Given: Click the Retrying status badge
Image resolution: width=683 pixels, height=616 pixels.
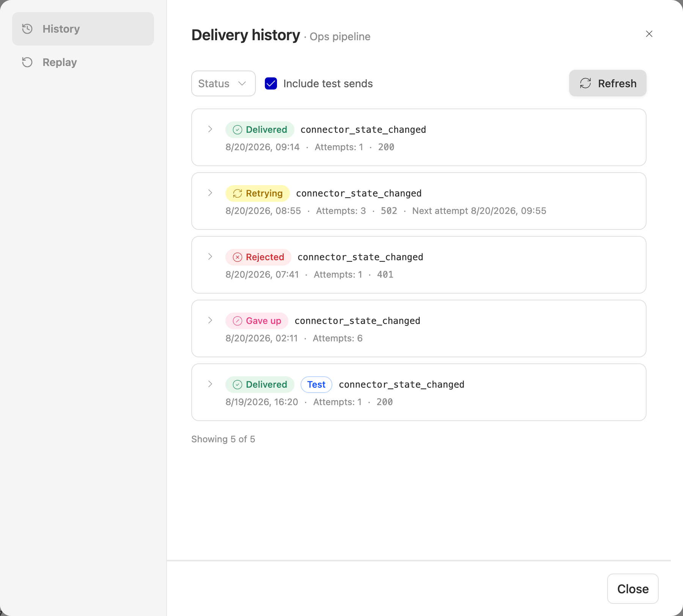Looking at the screenshot, I should [x=258, y=193].
